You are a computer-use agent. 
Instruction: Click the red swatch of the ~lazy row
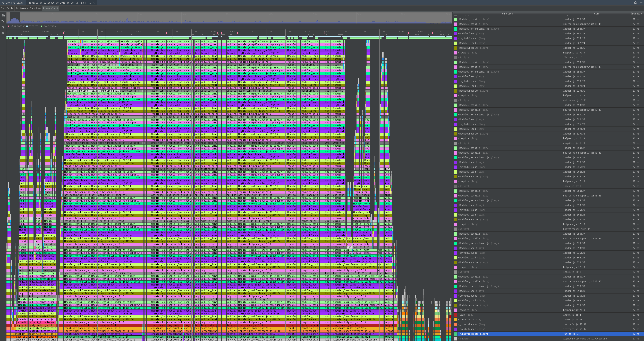[455, 315]
